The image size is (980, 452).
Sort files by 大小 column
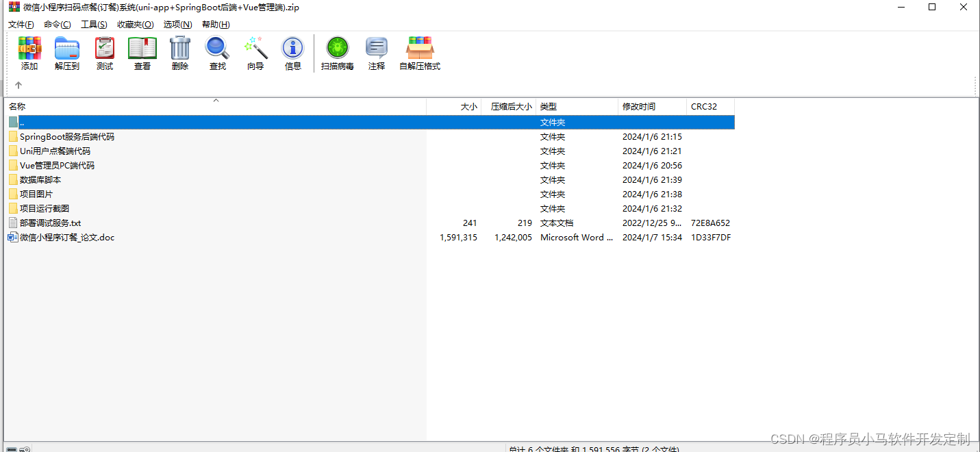tap(468, 106)
